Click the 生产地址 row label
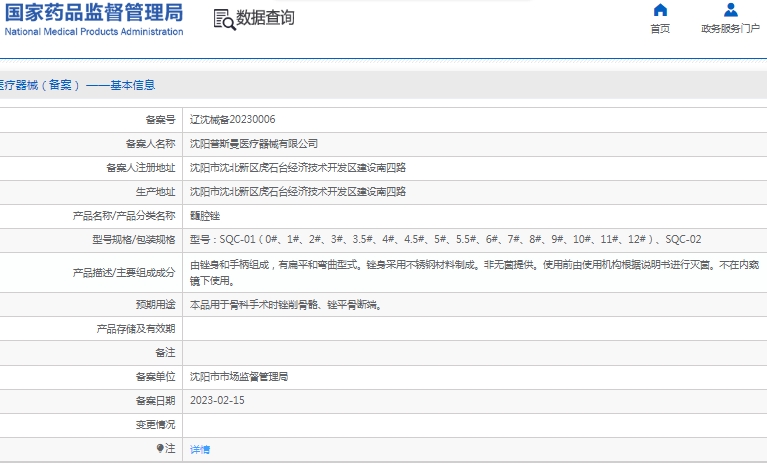This screenshot has width=767, height=469. point(156,192)
